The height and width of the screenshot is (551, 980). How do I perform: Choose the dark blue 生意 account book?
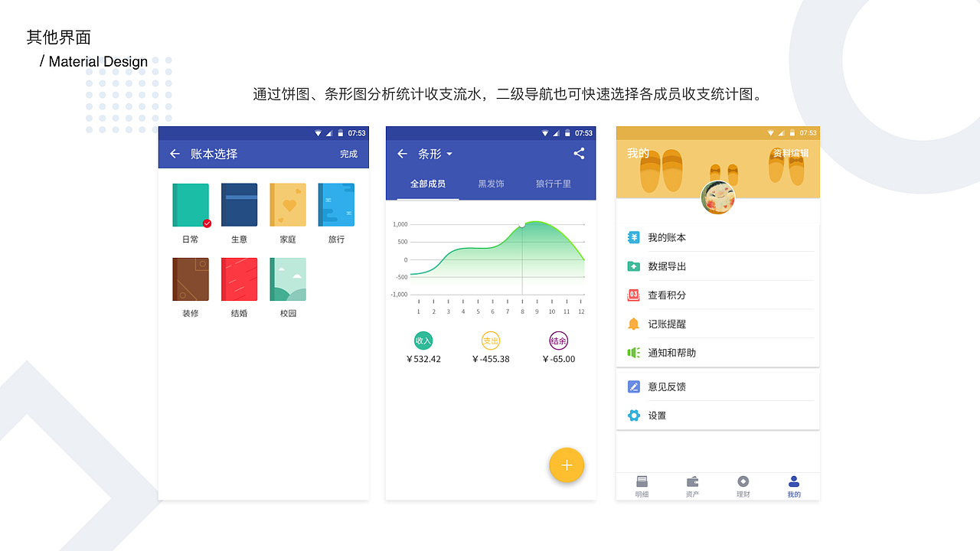240,205
